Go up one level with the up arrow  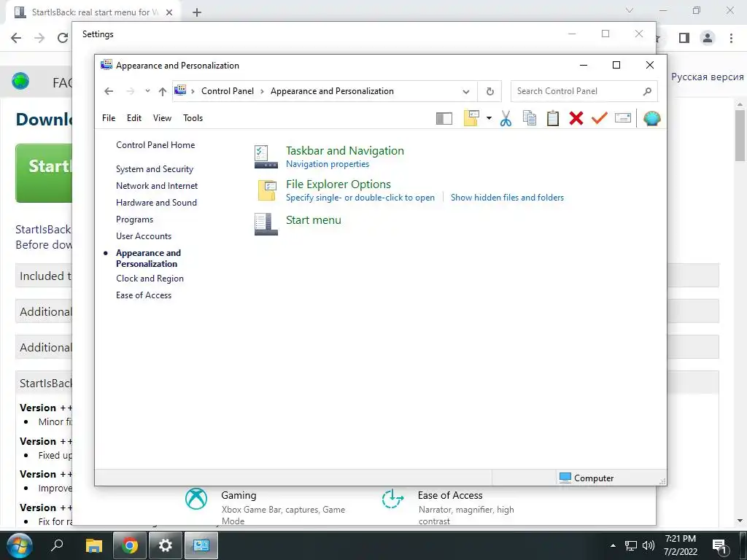click(163, 91)
